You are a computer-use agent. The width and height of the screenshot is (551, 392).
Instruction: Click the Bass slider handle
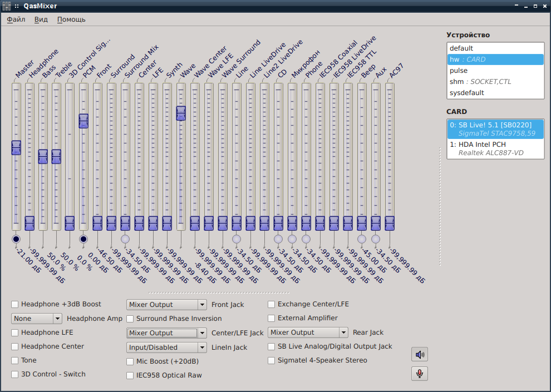pos(43,156)
